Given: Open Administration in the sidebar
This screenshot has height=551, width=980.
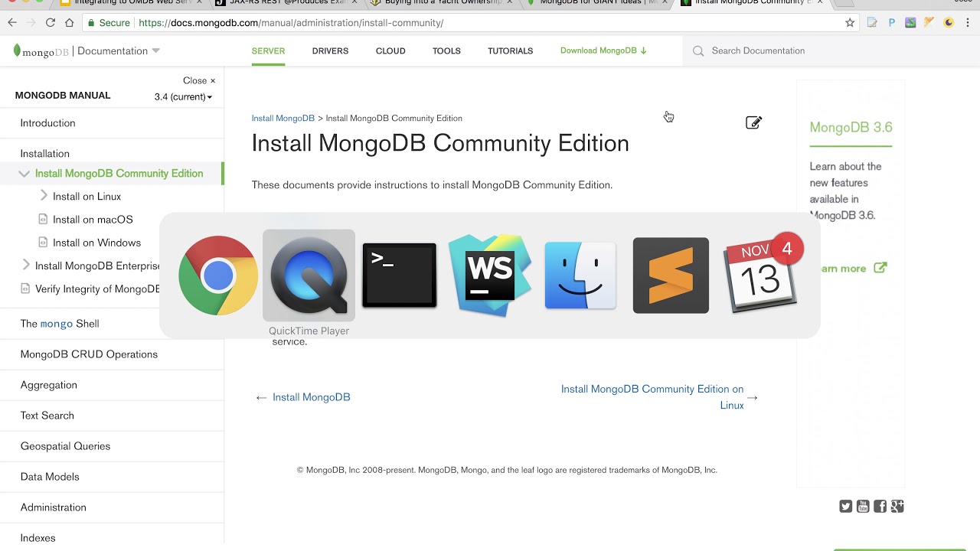Looking at the screenshot, I should pos(53,507).
